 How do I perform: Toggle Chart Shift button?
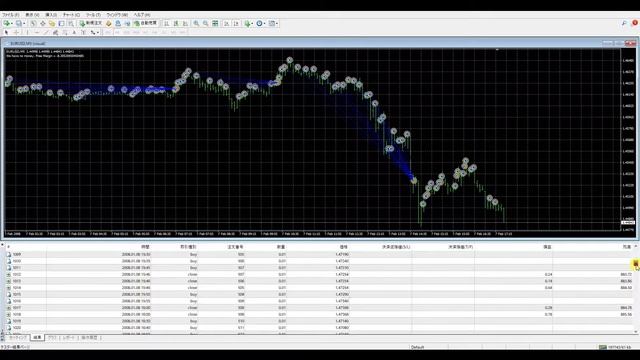click(236, 23)
